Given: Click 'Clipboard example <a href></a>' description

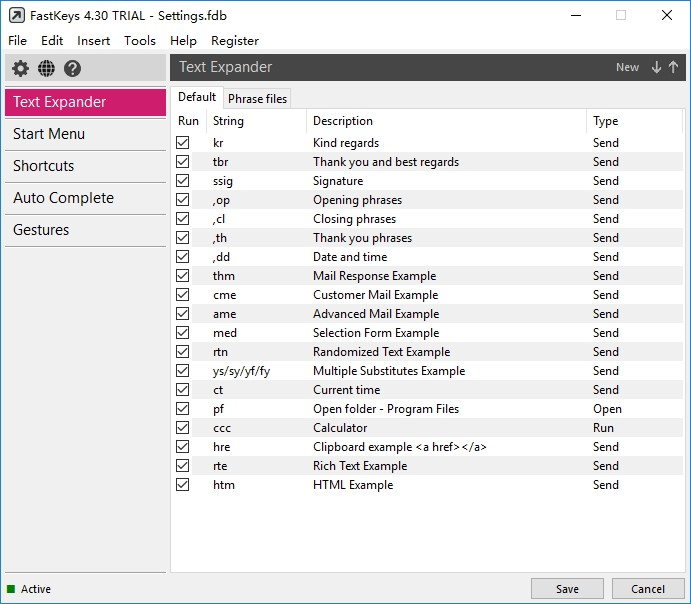Looking at the screenshot, I should tap(400, 447).
